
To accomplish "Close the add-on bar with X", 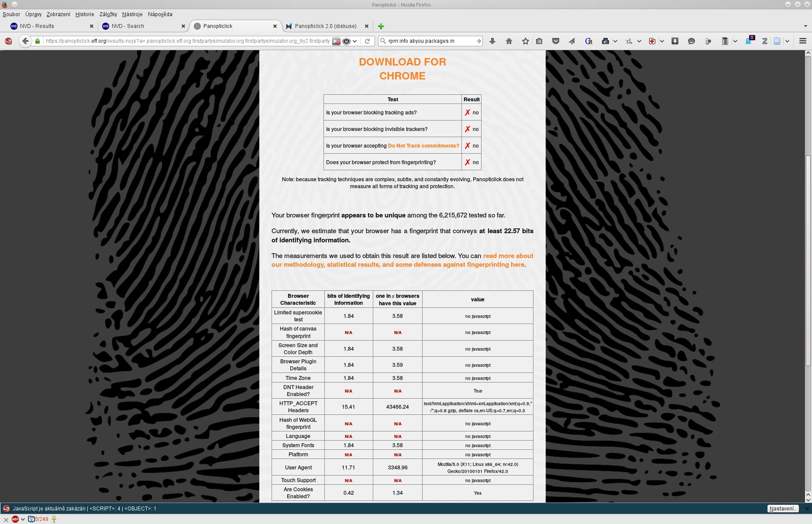I will click(x=6, y=520).
